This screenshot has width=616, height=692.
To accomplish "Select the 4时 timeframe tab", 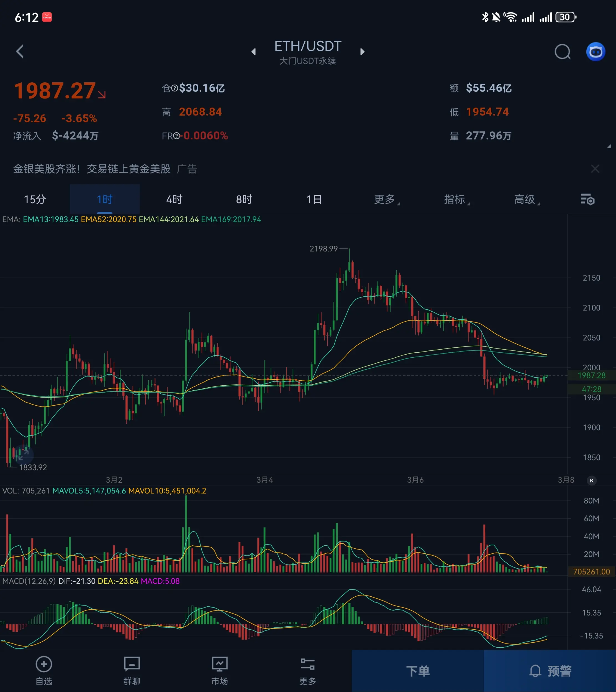I will 174,200.
